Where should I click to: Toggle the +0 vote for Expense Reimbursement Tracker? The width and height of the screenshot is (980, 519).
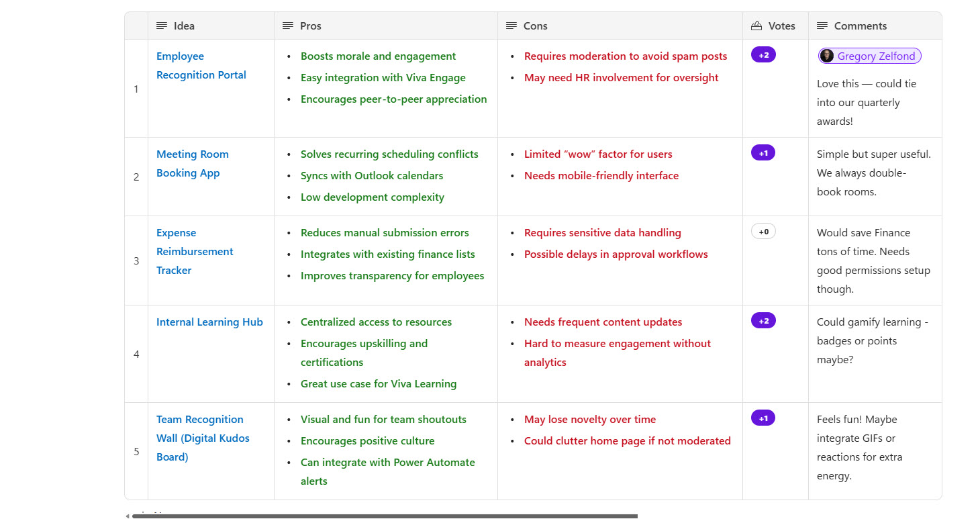tap(763, 232)
